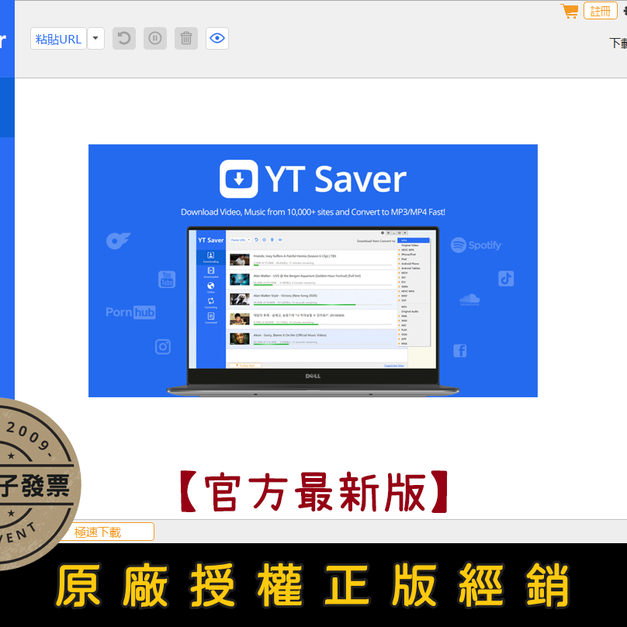Image resolution: width=627 pixels, height=627 pixels.
Task: Open the dropdown arrow beside 粘貼URL
Action: pos(96,39)
